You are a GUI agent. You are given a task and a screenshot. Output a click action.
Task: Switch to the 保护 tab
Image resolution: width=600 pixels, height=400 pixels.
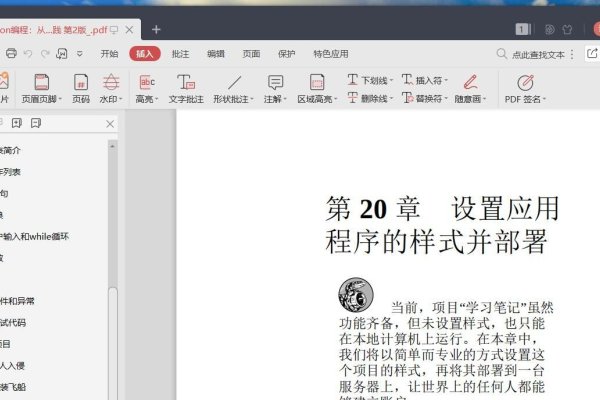287,54
